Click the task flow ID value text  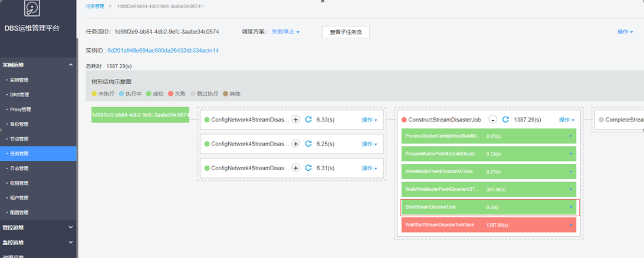[167, 32]
